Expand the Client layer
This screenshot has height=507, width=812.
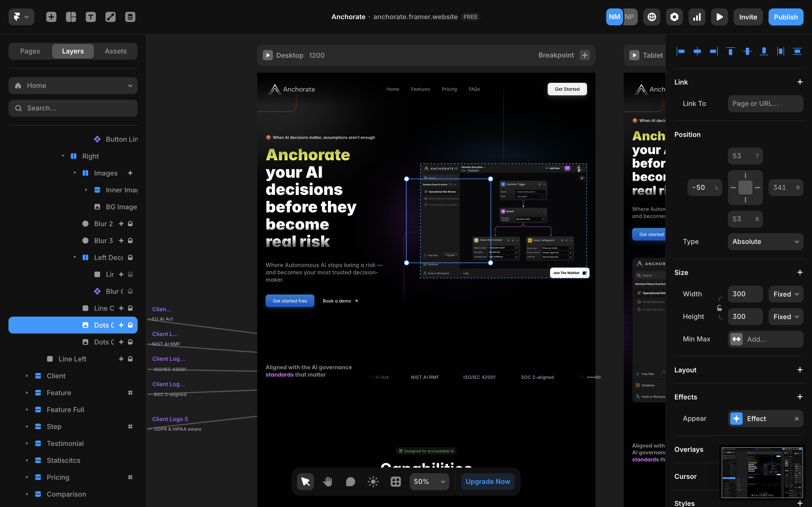pyautogui.click(x=27, y=376)
